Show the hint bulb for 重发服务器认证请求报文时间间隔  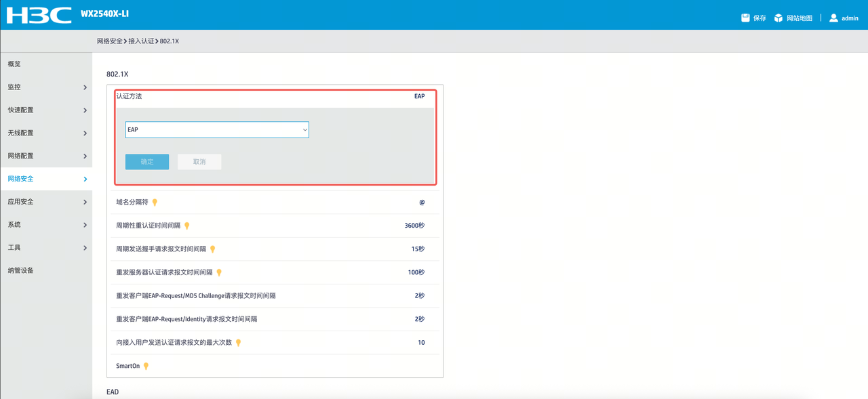[x=219, y=272]
